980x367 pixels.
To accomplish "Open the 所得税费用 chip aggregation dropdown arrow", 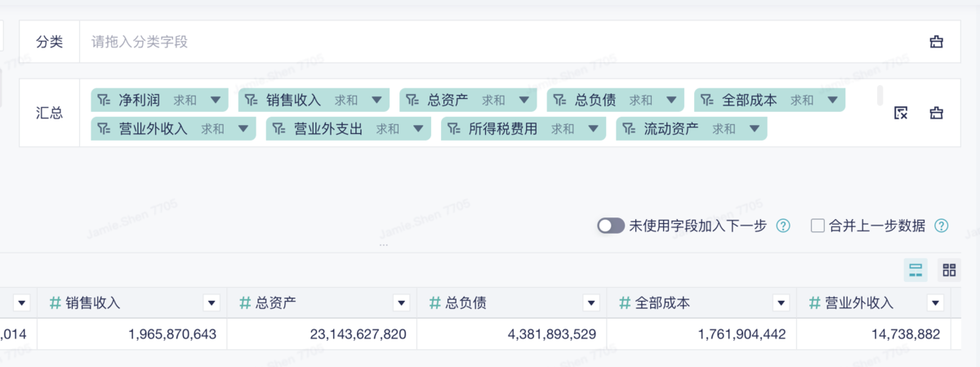I will click(593, 129).
